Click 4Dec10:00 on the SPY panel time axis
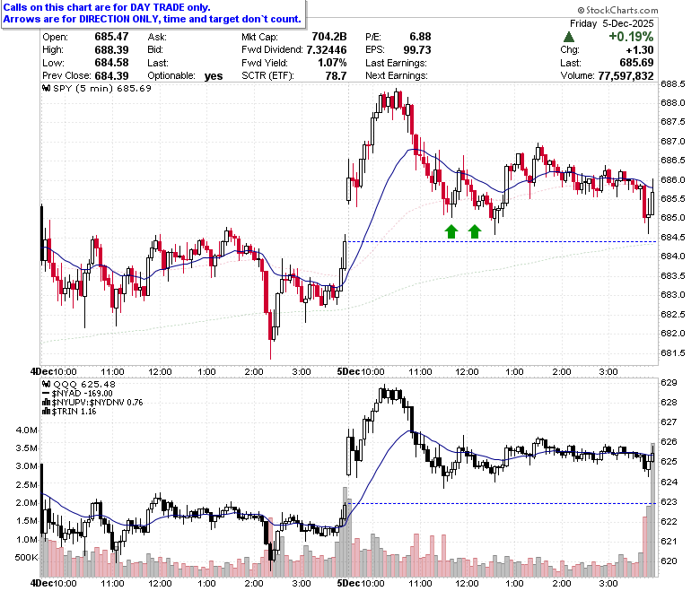This screenshot has height=591, width=700. point(54,371)
